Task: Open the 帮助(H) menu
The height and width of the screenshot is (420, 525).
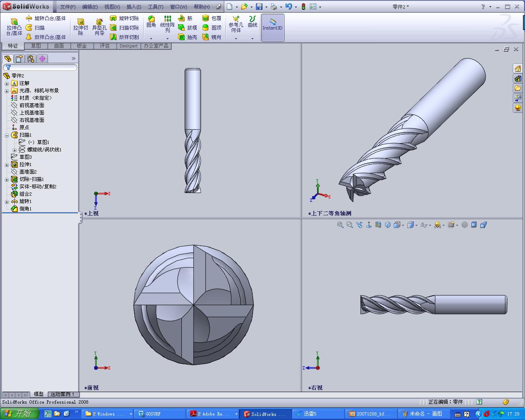Action: [201, 7]
